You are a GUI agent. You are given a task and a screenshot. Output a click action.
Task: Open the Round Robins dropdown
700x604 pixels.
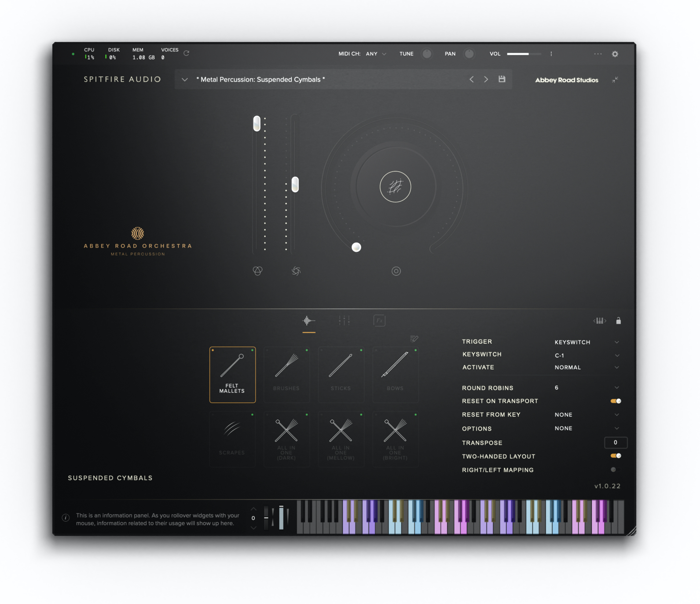[x=587, y=388]
